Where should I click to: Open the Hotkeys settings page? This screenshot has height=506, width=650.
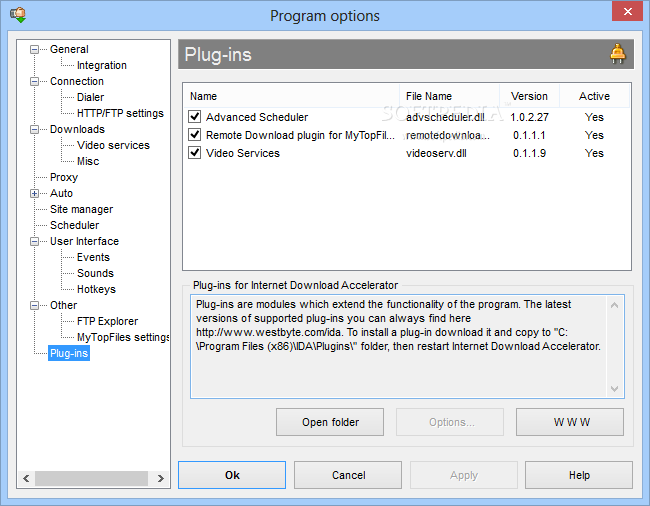[x=96, y=289]
